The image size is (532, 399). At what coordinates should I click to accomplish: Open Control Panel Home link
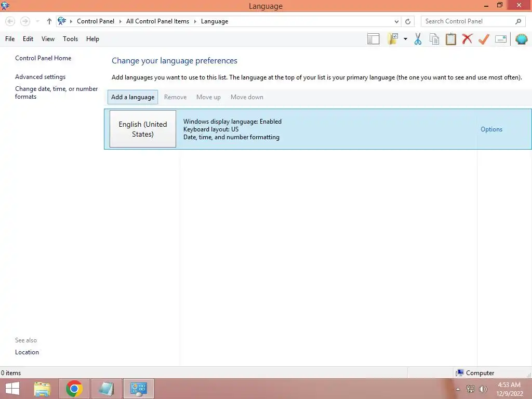tap(43, 58)
